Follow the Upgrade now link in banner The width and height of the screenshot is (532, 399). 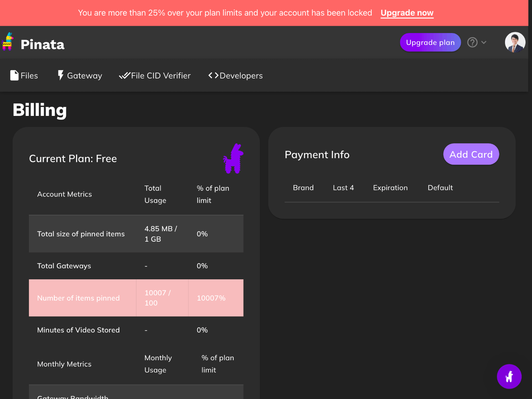pyautogui.click(x=407, y=13)
